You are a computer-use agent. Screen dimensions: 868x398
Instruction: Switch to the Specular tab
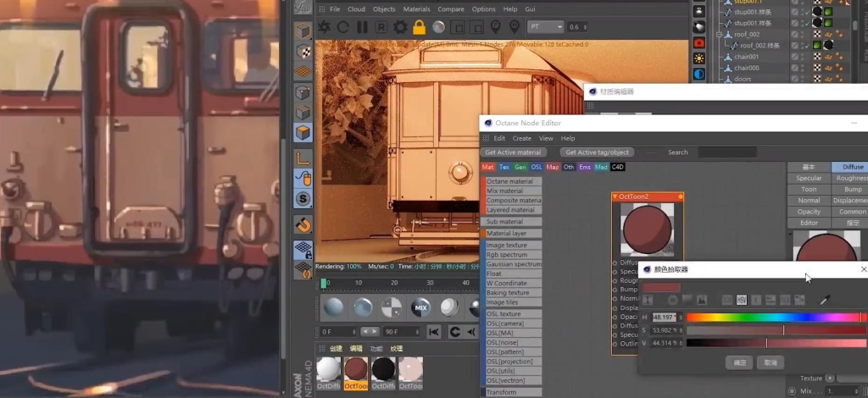809,178
